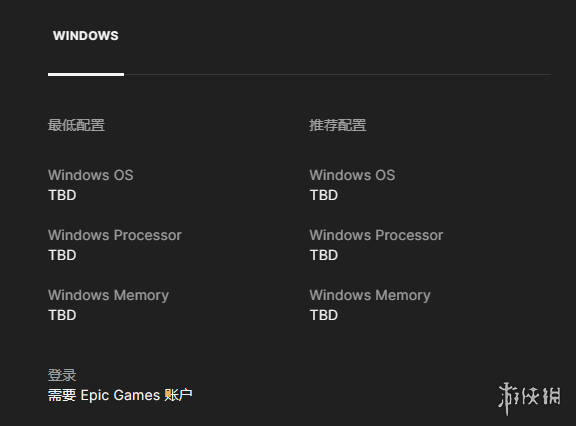Select Windows Processor label under 最低配置
576x426 pixels.
pyautogui.click(x=115, y=235)
